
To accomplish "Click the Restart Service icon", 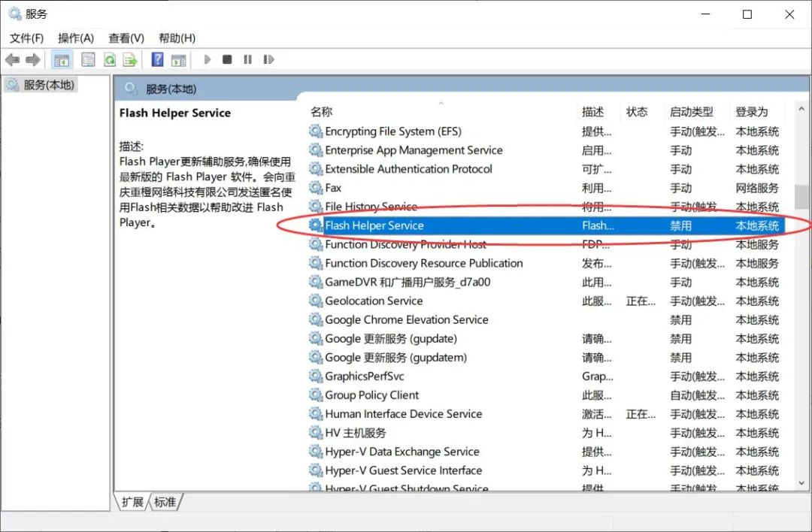I will (x=268, y=59).
